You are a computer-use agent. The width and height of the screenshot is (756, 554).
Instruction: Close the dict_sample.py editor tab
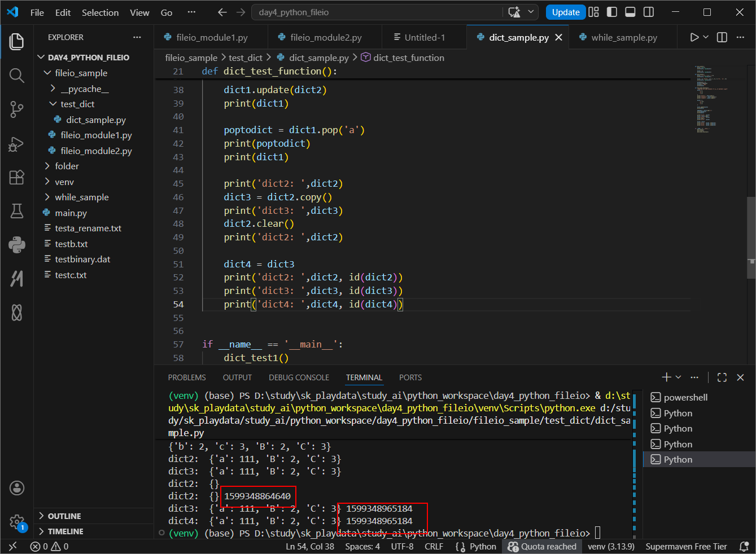coord(559,37)
